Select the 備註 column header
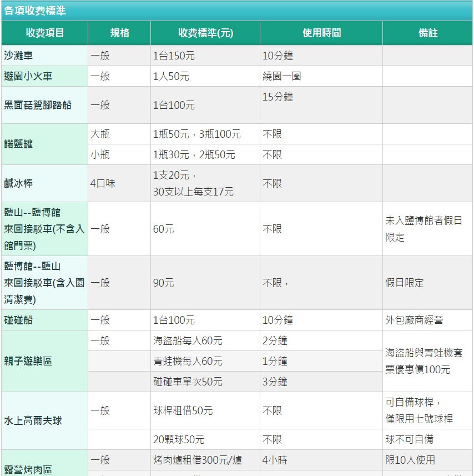474x476 pixels. point(427,33)
